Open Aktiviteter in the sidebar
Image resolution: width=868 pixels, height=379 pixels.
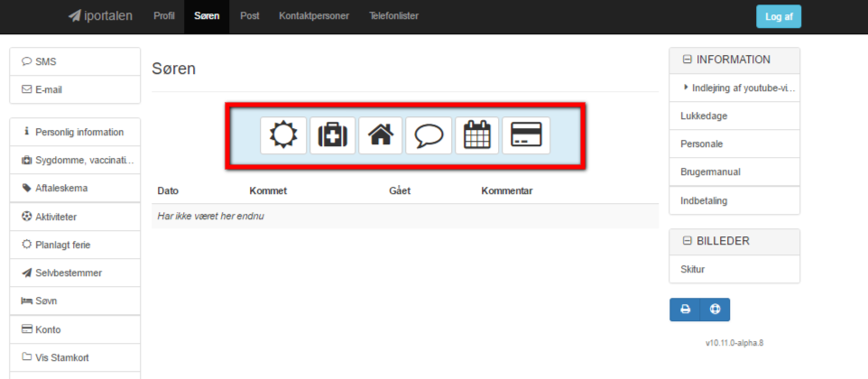(x=75, y=217)
